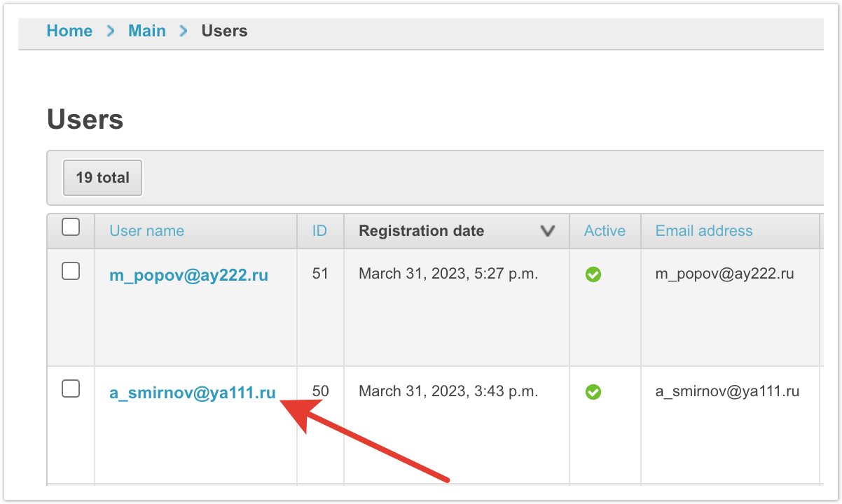The width and height of the screenshot is (842, 504).
Task: Select the checkbox for a_smirnov@ya111.ru row
Action: [71, 389]
